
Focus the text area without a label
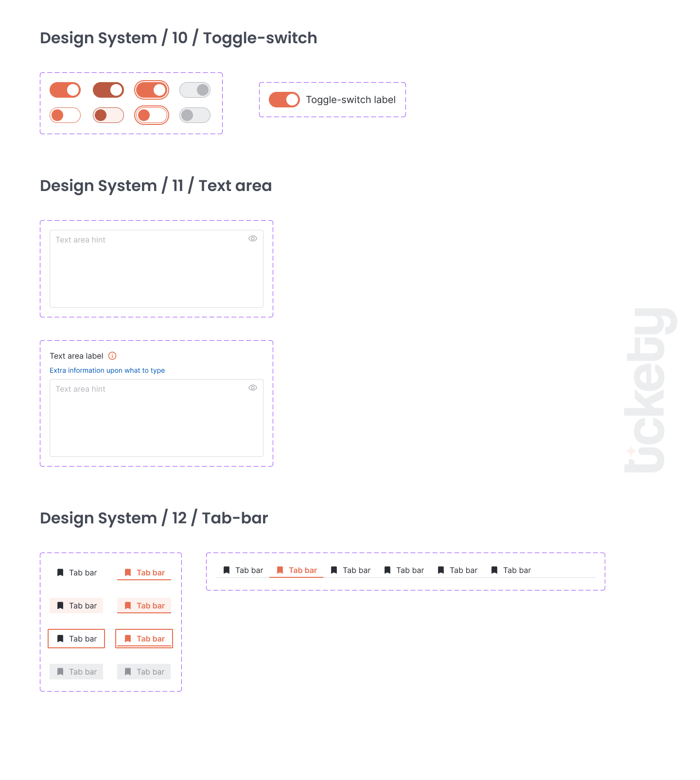[x=157, y=273]
